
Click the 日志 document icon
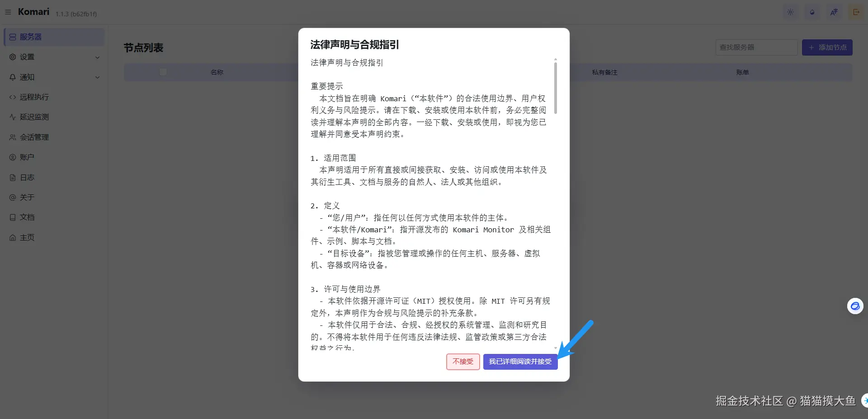click(x=13, y=178)
